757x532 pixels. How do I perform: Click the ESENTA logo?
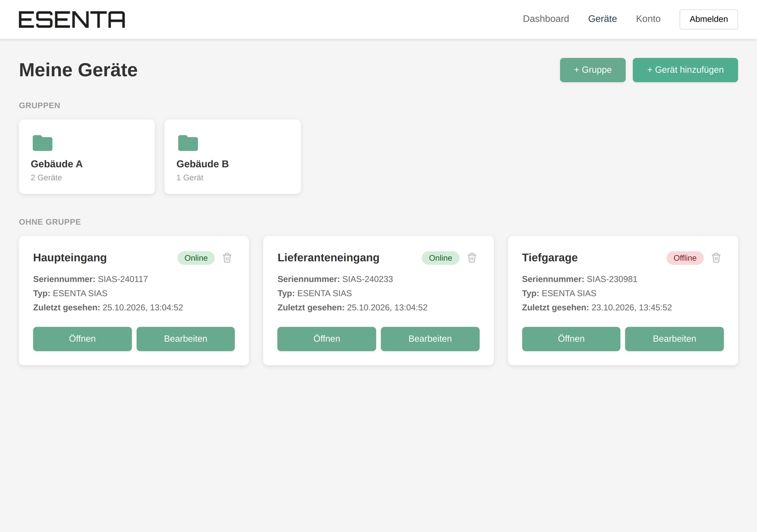pos(72,19)
